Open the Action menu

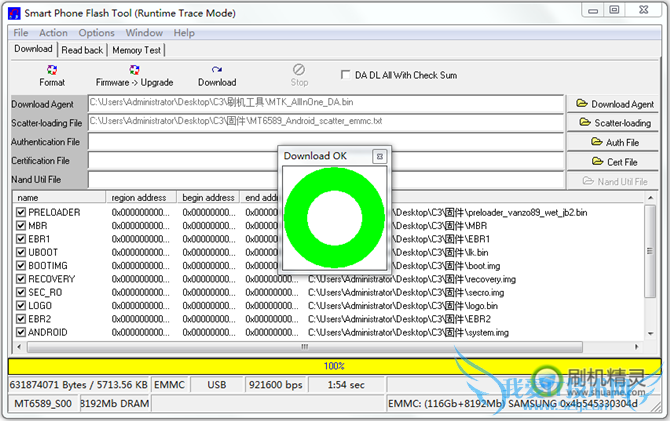[x=54, y=33]
